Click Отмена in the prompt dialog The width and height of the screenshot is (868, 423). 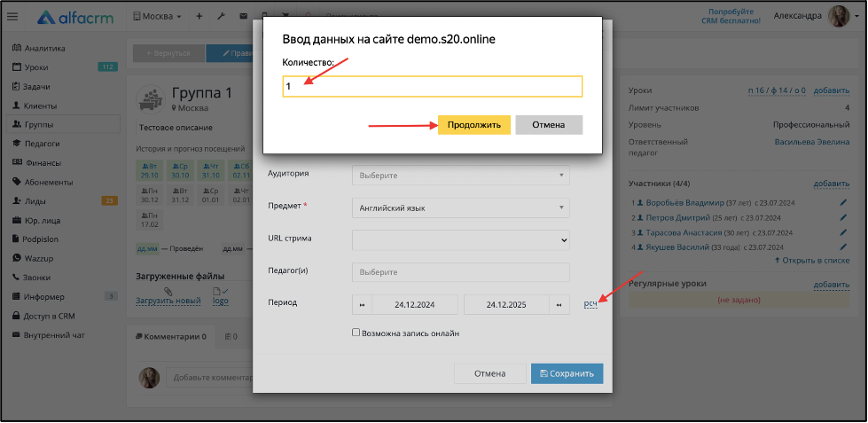click(549, 124)
